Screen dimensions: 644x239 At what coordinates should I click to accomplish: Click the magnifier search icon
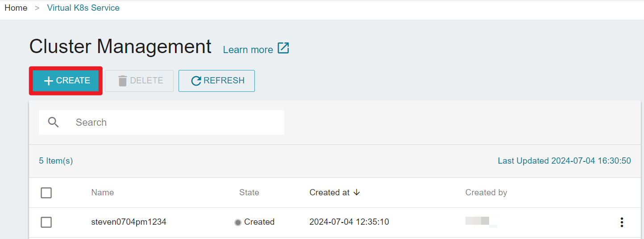[x=54, y=122]
